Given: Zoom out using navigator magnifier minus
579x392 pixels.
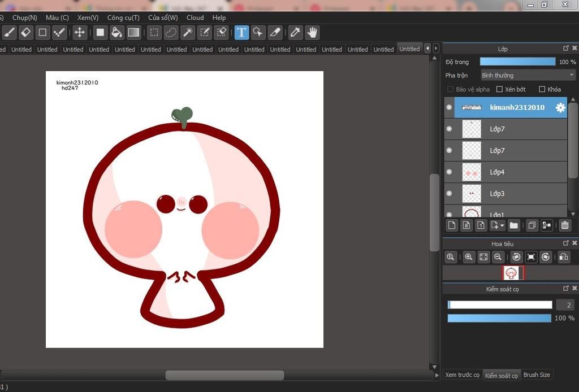Looking at the screenshot, I should (498, 257).
